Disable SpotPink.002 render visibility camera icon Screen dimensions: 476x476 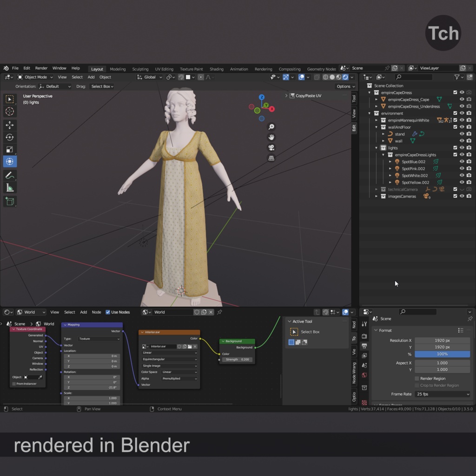pyautogui.click(x=469, y=168)
